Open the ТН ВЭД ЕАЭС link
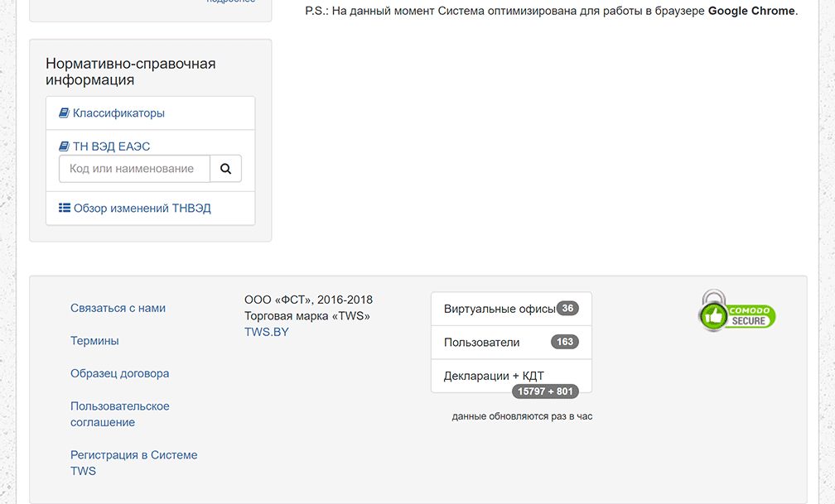The image size is (835, 504). pos(111,146)
